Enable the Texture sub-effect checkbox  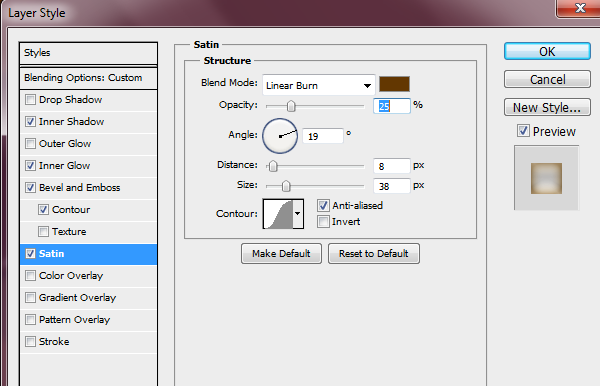pos(43,231)
